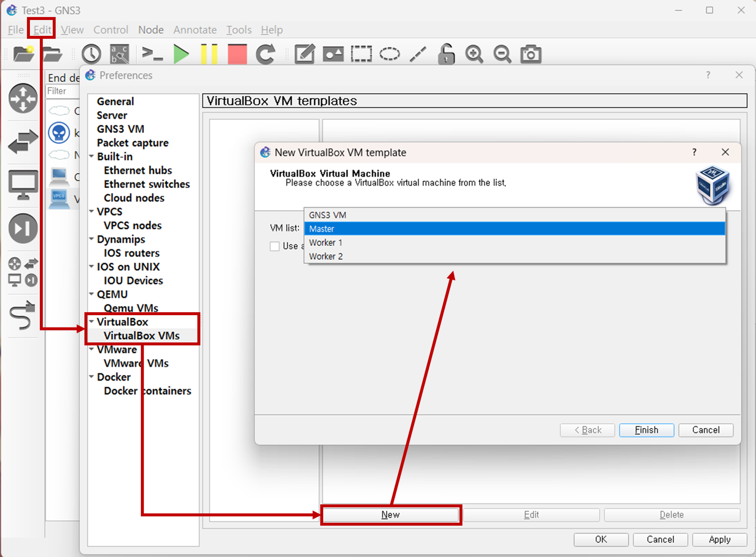Open the Annotate menu

tap(195, 30)
